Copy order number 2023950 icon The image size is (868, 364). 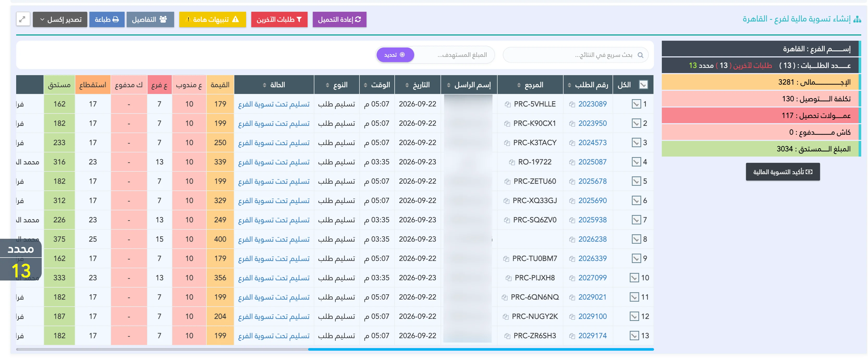coord(572,124)
